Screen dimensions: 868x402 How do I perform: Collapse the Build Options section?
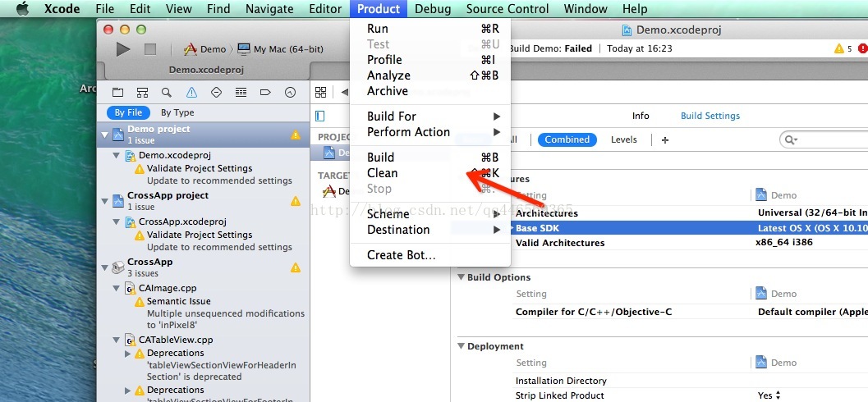[x=461, y=277]
